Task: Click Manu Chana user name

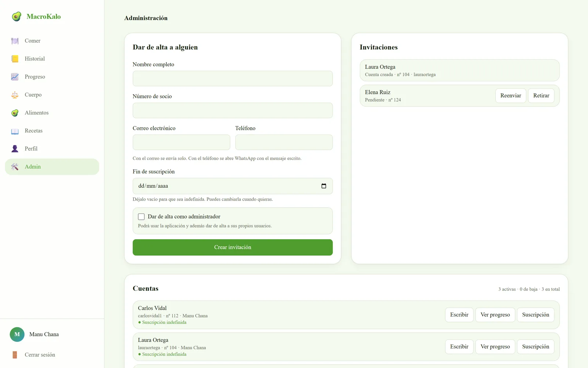Action: [44, 335]
